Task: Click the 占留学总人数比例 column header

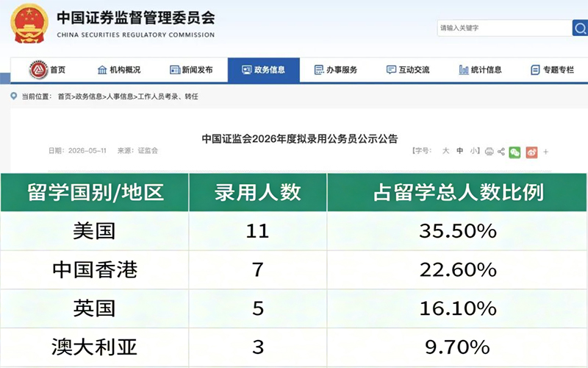Action: [x=457, y=192]
